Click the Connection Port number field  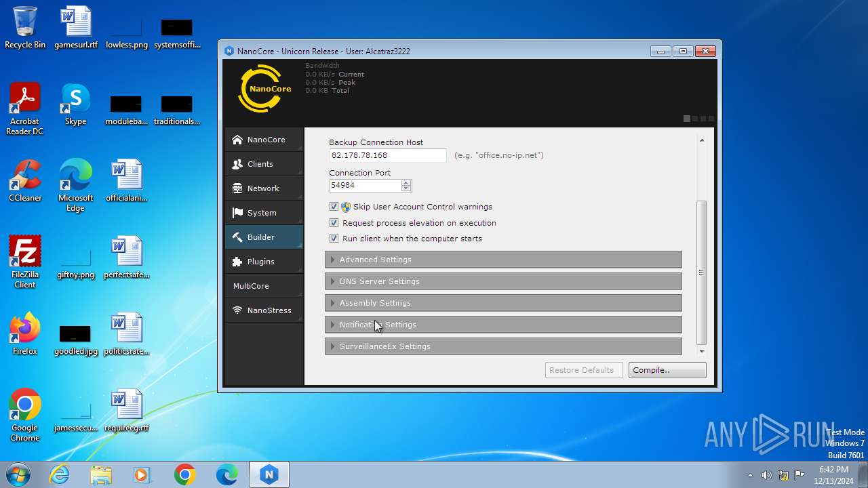[x=365, y=185]
